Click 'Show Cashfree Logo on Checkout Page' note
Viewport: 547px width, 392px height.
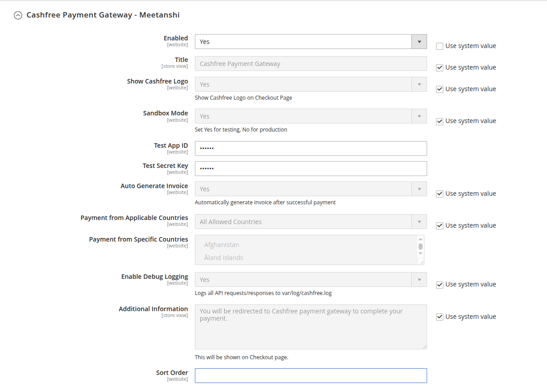click(x=243, y=97)
